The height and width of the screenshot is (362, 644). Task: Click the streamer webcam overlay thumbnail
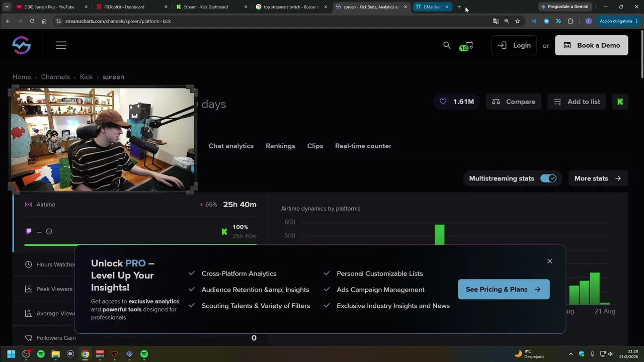click(x=103, y=139)
